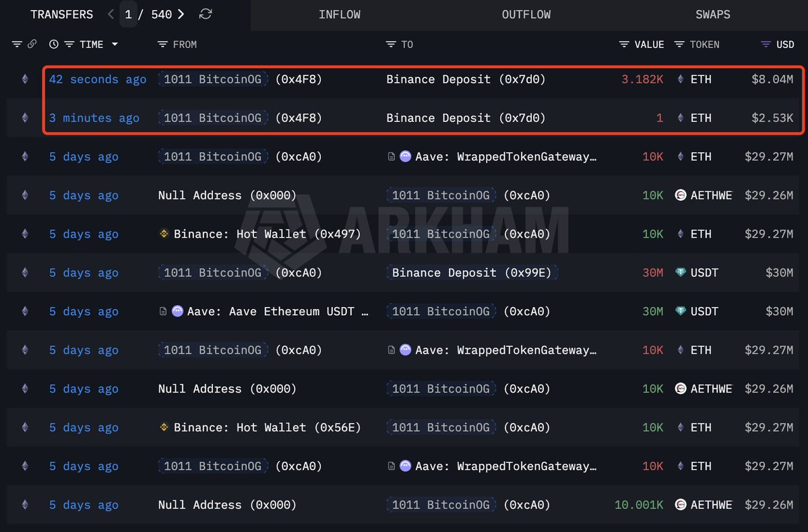808x532 pixels.
Task: Open the SWAPS tab
Action: [712, 15]
